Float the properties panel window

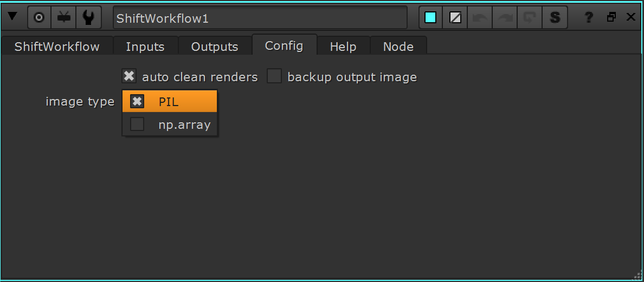point(611,17)
